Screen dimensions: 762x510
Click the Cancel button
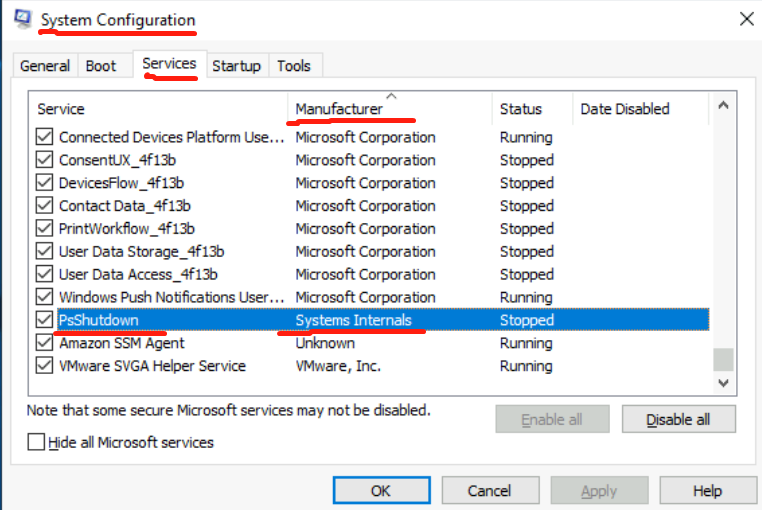pyautogui.click(x=490, y=491)
